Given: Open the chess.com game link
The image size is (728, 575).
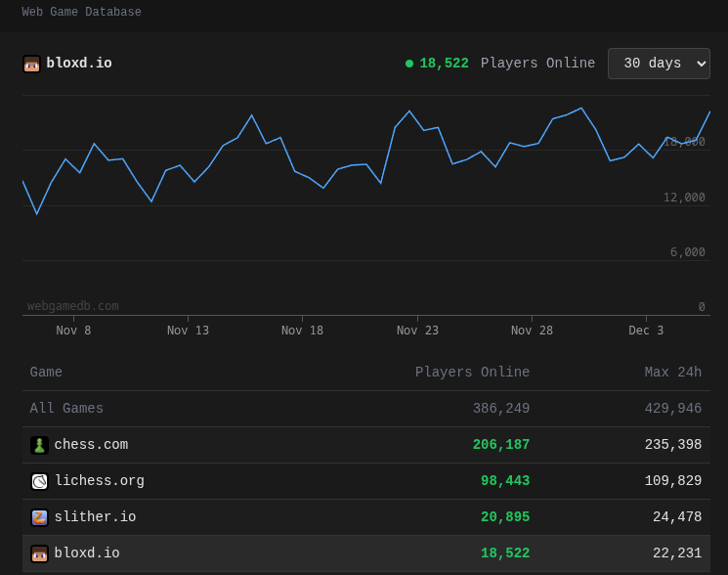Looking at the screenshot, I should point(91,445).
